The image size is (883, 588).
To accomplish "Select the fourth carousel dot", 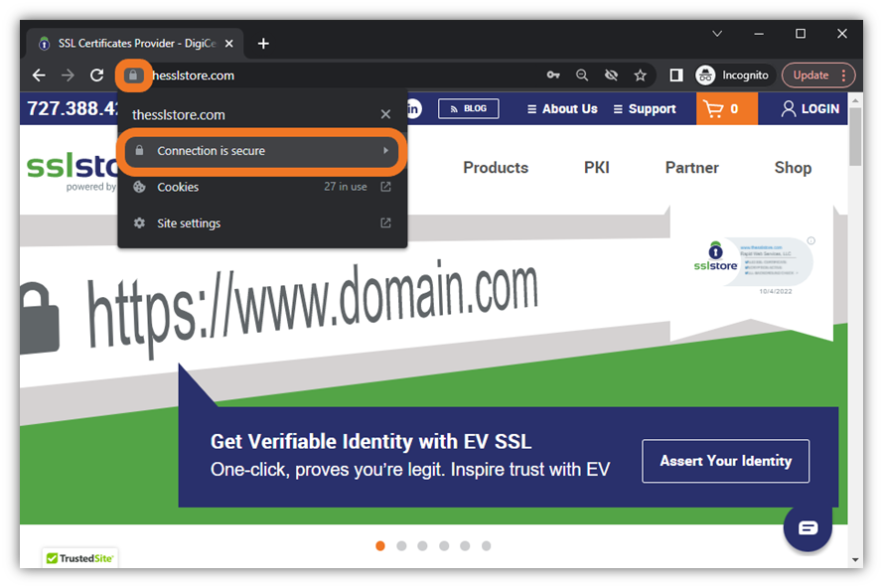I will (444, 545).
